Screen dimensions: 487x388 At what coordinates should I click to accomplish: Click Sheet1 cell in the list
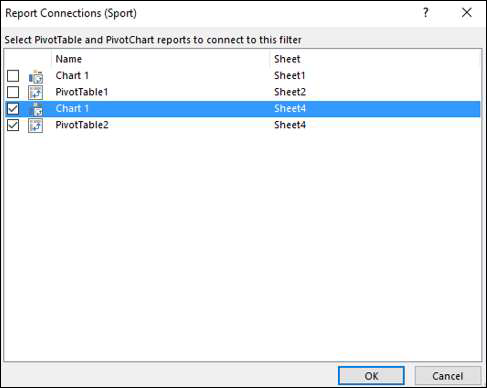pyautogui.click(x=289, y=76)
